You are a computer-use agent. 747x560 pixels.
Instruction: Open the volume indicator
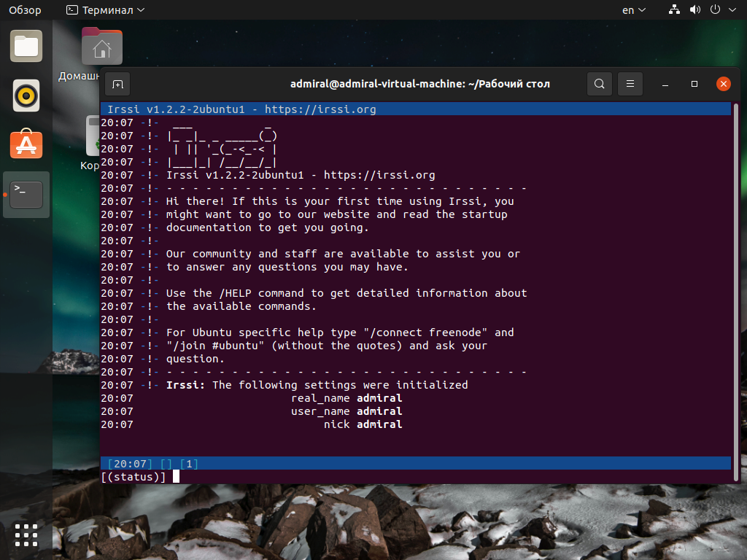click(695, 9)
